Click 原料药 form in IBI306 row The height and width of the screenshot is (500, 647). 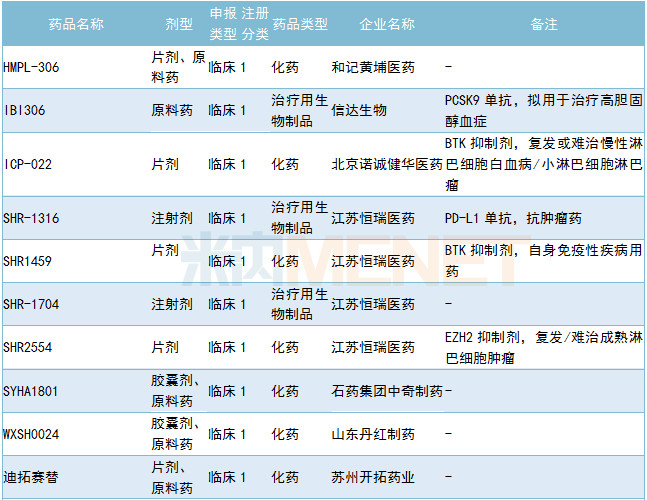point(172,111)
